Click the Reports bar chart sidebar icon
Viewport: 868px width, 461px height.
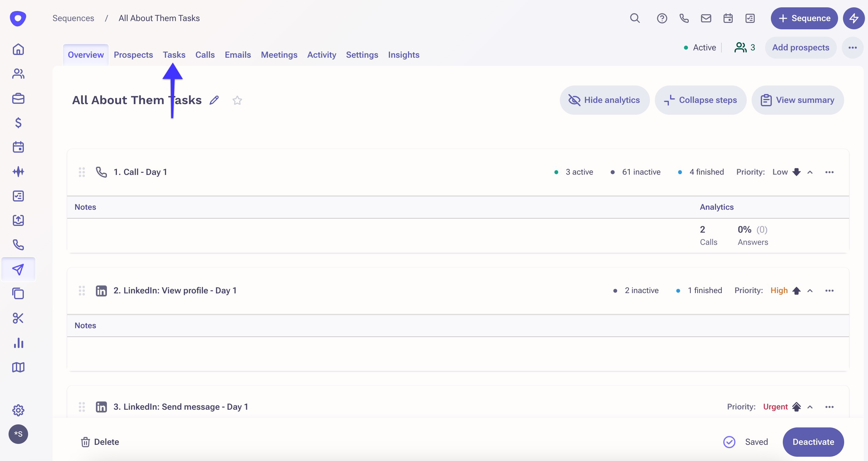tap(18, 343)
